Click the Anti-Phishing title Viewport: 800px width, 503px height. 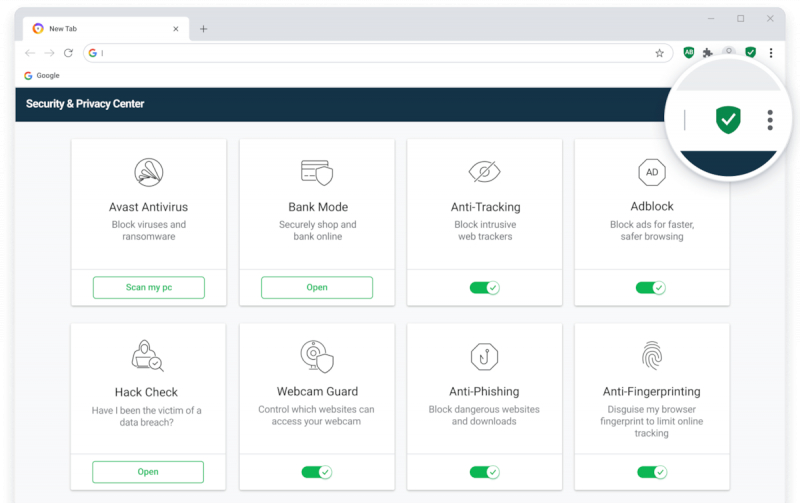pos(484,391)
